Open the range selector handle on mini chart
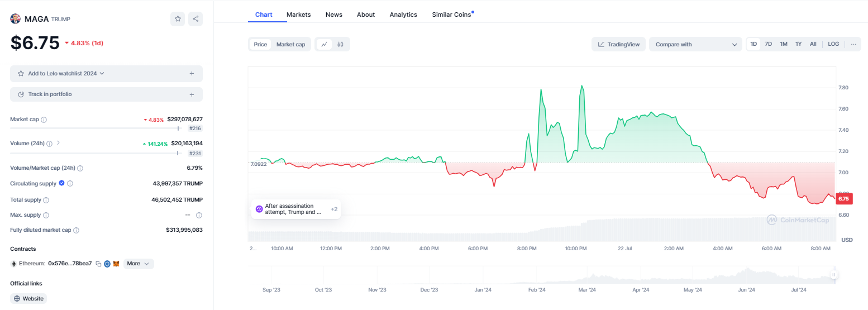 pyautogui.click(x=834, y=275)
